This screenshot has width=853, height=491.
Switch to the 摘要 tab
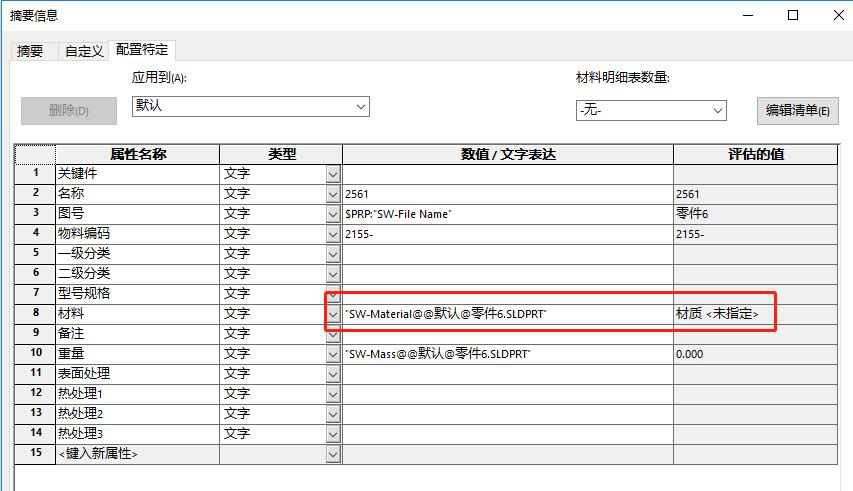click(x=30, y=51)
